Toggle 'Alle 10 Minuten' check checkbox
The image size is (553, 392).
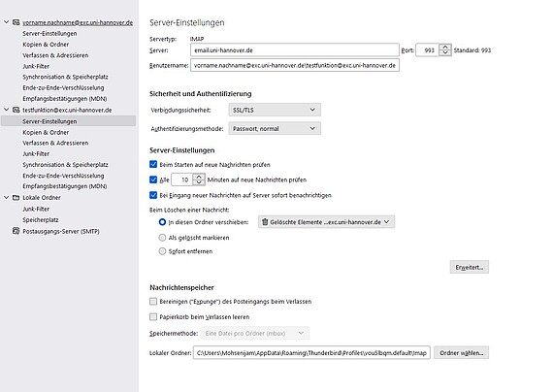pyautogui.click(x=153, y=180)
